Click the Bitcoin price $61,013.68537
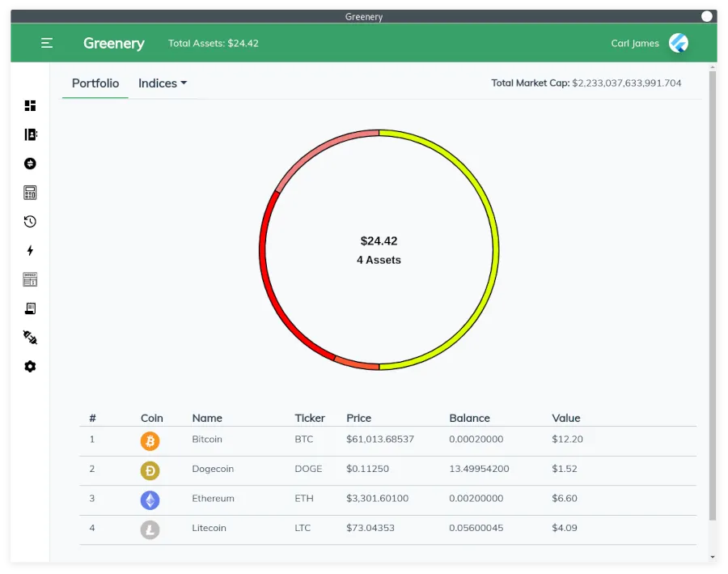 pos(380,440)
